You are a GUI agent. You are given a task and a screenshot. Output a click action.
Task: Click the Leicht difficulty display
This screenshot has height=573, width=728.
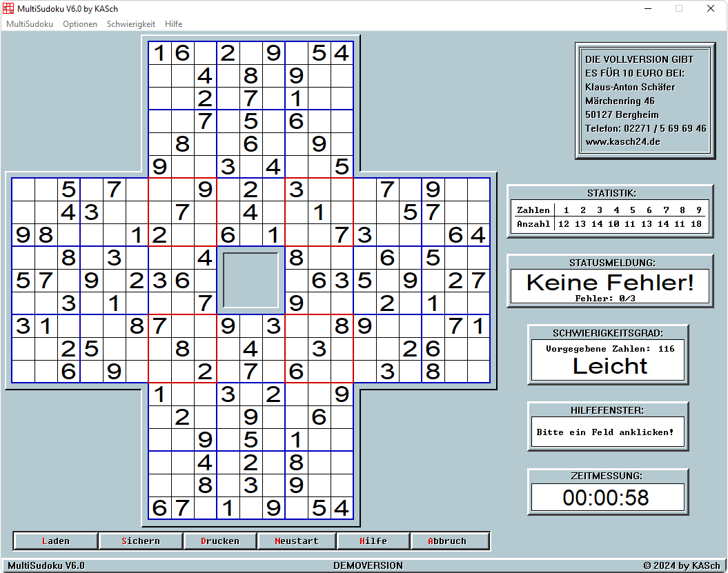610,366
